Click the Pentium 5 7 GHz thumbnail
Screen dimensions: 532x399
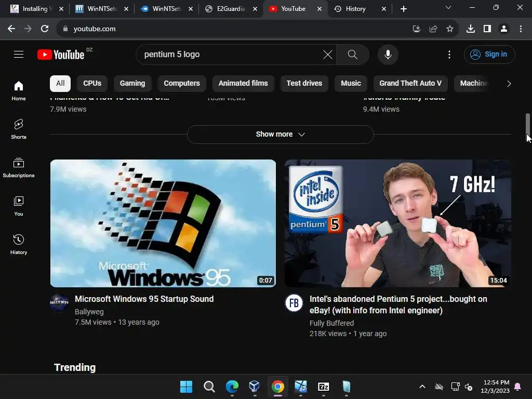point(397,223)
